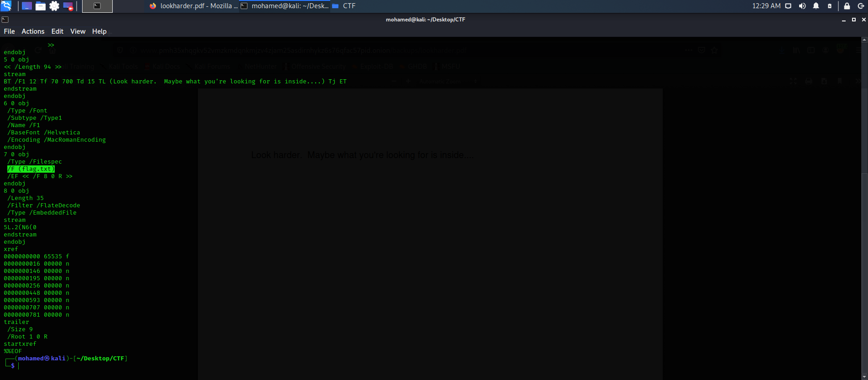The width and height of the screenshot is (868, 380).
Task: Click the '/Type /Filespec' line
Action: [x=35, y=162]
